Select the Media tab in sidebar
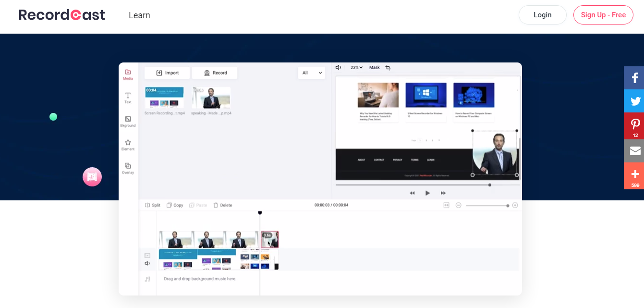 128,74
